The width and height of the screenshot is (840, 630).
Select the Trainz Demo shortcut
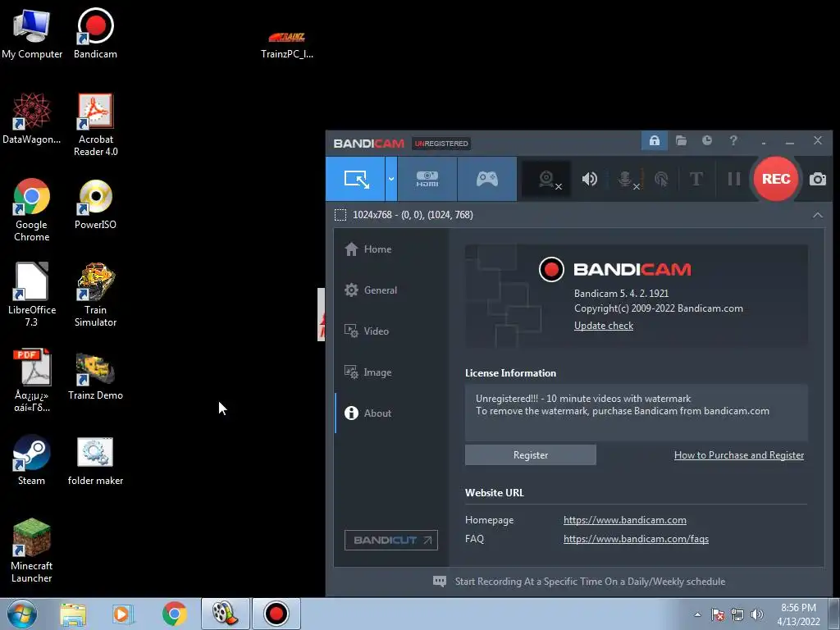tap(95, 377)
